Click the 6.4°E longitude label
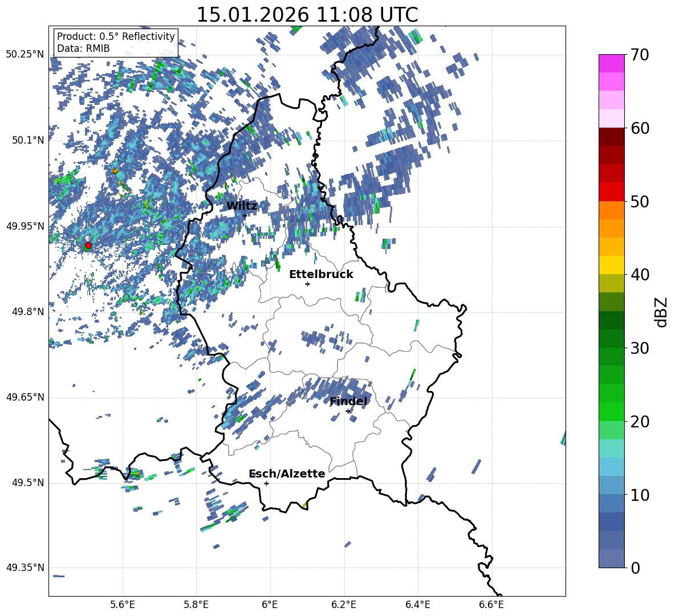 point(417,605)
